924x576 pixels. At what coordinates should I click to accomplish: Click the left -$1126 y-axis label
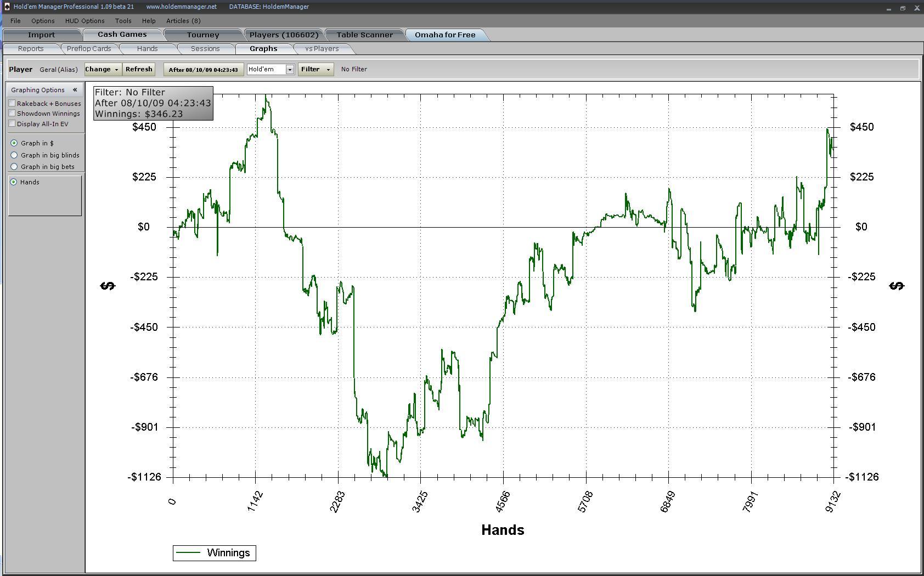145,477
